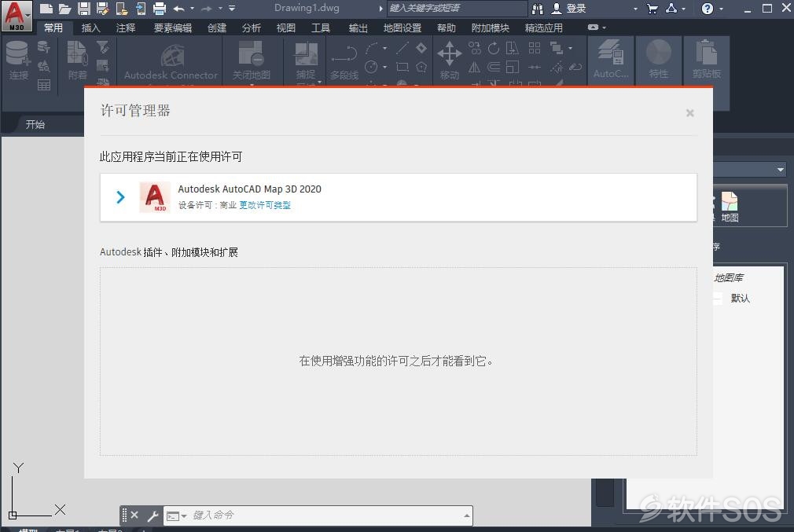Select the mirror tool in the modify panel
This screenshot has height=532, width=794.
click(474, 67)
